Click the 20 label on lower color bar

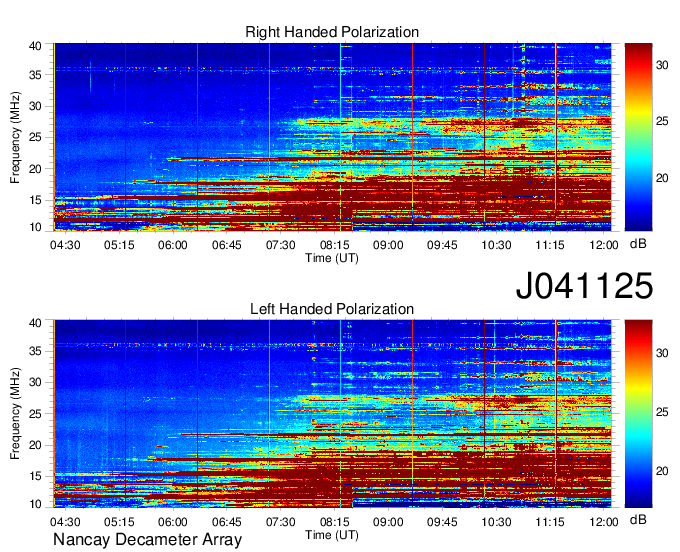click(x=662, y=471)
